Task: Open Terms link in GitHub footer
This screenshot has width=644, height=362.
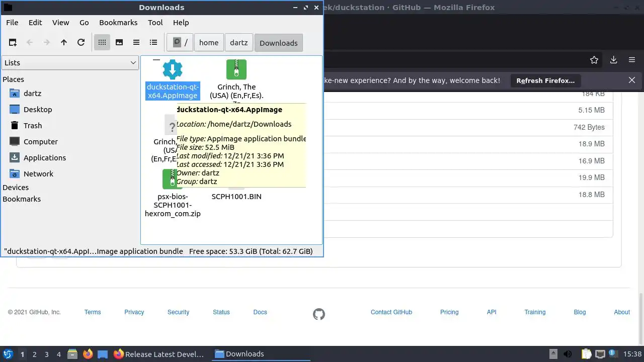Action: pyautogui.click(x=93, y=312)
